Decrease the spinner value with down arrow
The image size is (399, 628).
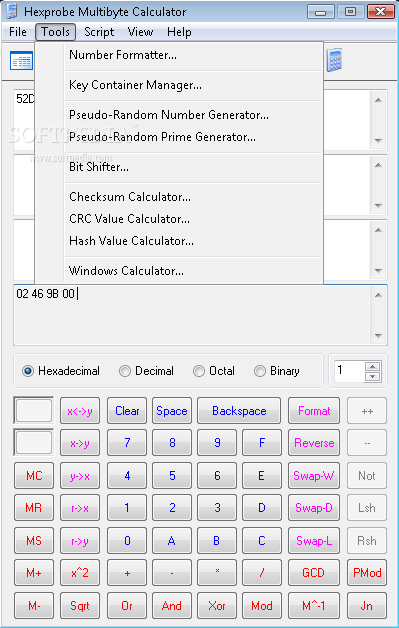pyautogui.click(x=373, y=376)
